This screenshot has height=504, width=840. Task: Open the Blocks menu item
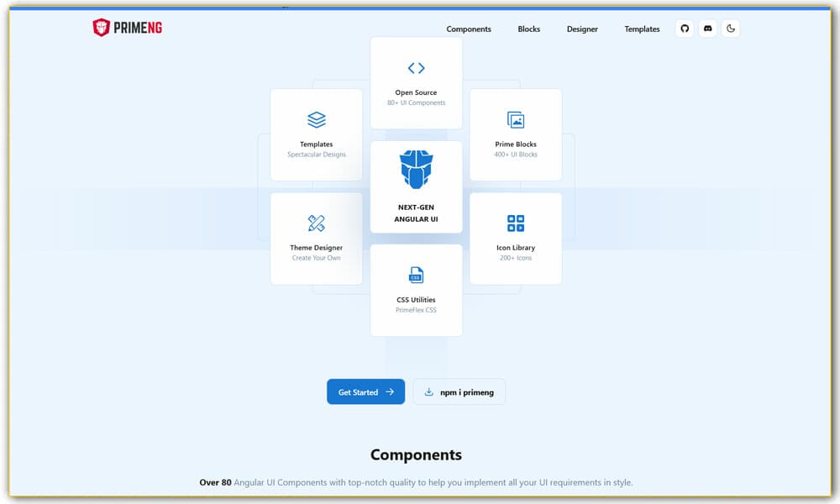[x=529, y=29]
